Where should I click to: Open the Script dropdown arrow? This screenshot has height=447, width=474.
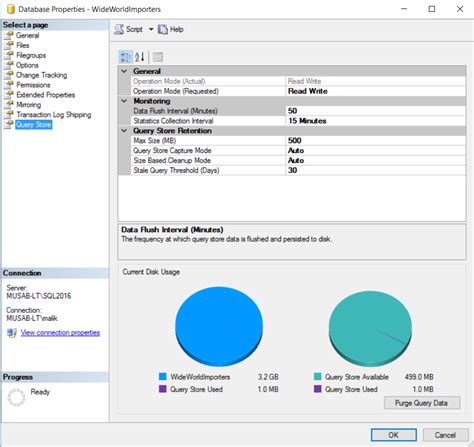point(151,29)
